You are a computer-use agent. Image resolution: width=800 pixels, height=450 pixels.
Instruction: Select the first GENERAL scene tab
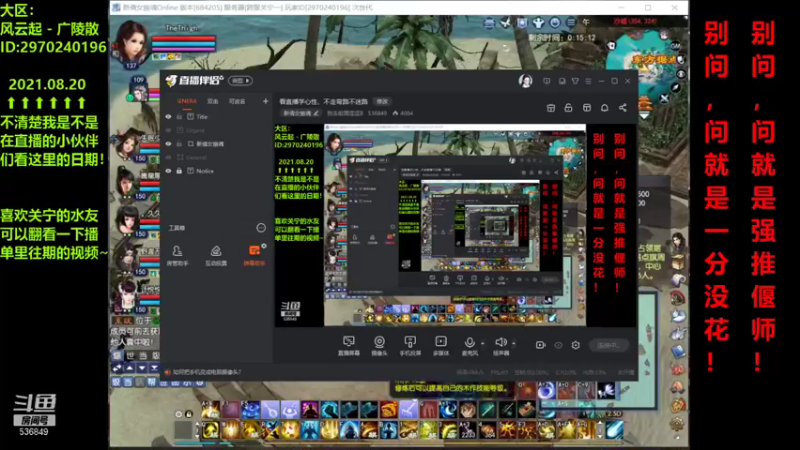(x=187, y=102)
